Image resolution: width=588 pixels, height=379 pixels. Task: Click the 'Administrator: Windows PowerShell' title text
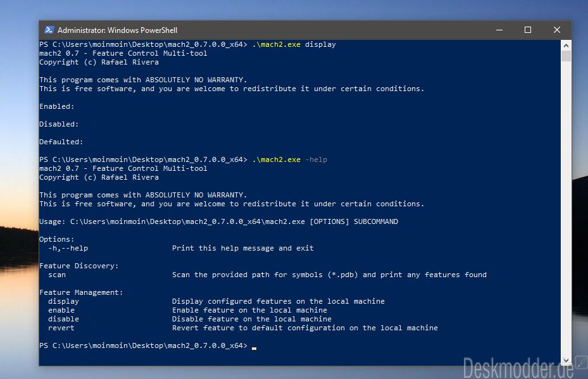[x=117, y=30]
